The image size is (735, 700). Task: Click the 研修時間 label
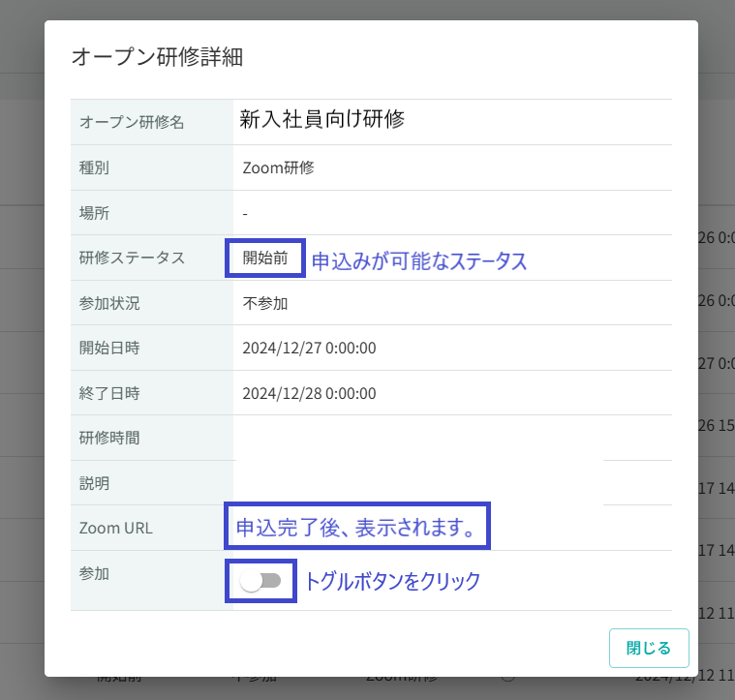point(109,438)
